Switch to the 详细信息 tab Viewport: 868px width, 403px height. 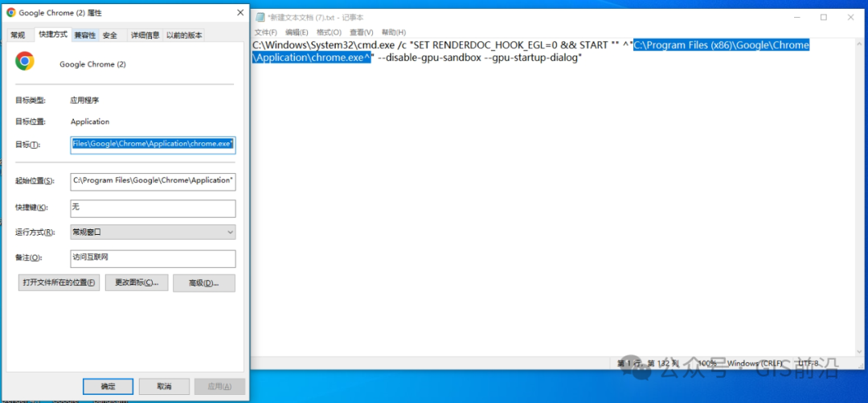click(x=145, y=35)
